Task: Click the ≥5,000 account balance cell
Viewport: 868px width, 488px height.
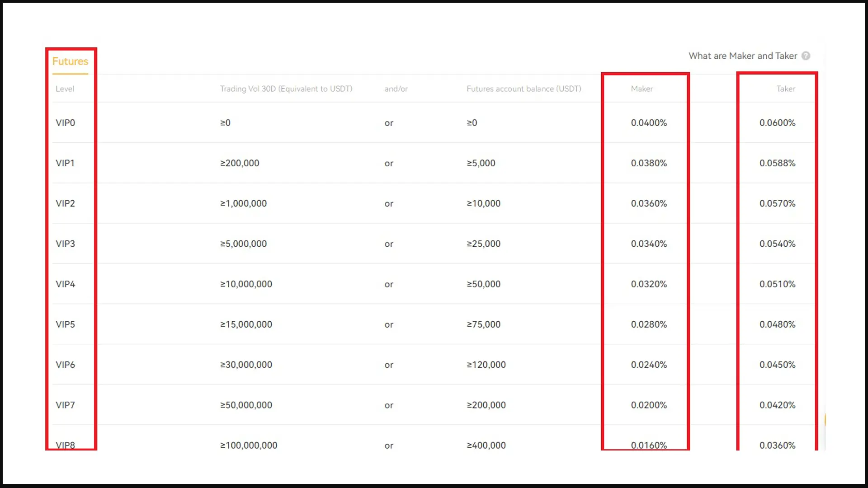Action: (x=481, y=163)
